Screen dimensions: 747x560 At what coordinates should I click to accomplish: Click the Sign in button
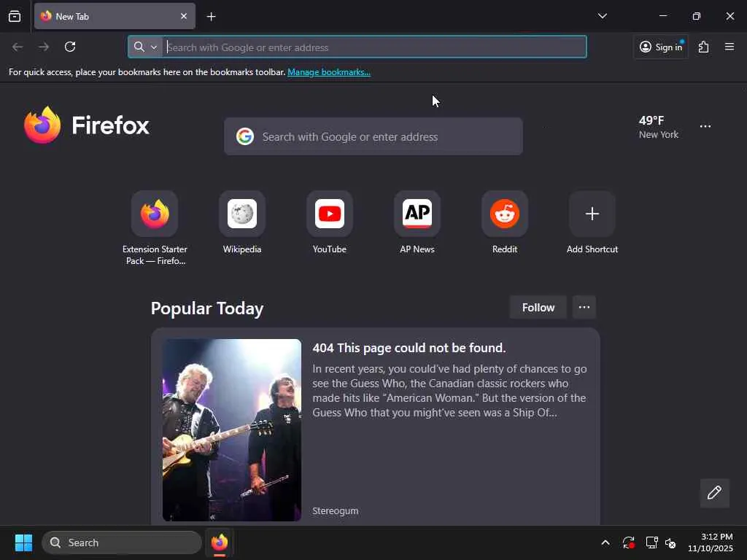(x=661, y=47)
